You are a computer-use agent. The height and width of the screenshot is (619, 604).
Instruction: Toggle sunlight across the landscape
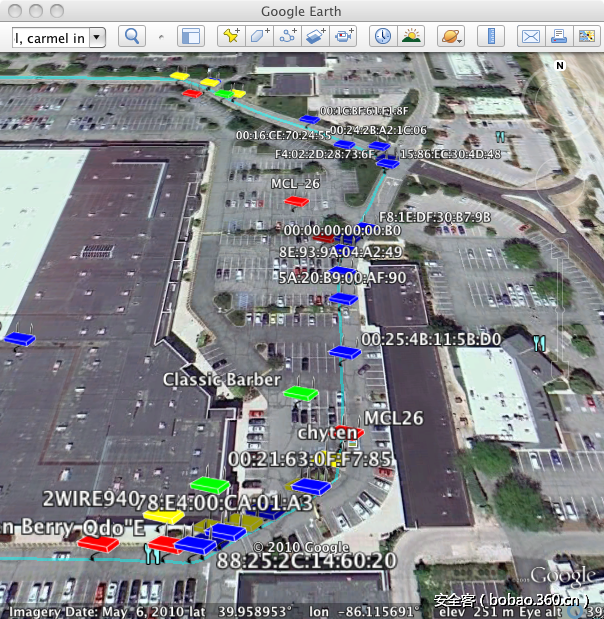click(x=411, y=37)
